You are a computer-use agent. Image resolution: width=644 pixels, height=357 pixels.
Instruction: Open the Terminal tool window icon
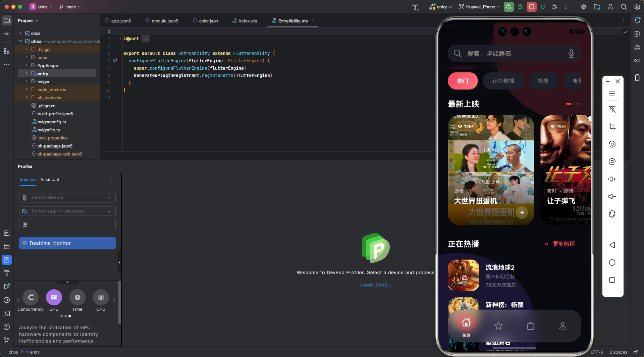[x=7, y=313]
